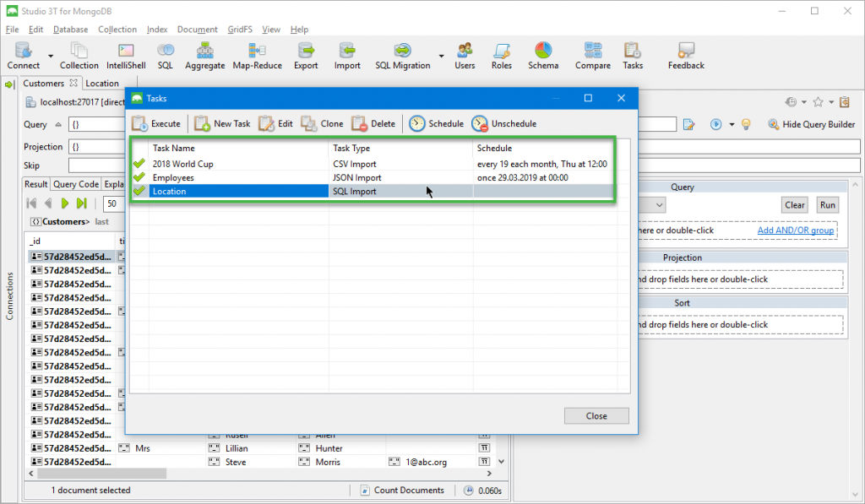Expand the SQL Migration dropdown arrow
This screenshot has height=504, width=865.
coord(441,56)
